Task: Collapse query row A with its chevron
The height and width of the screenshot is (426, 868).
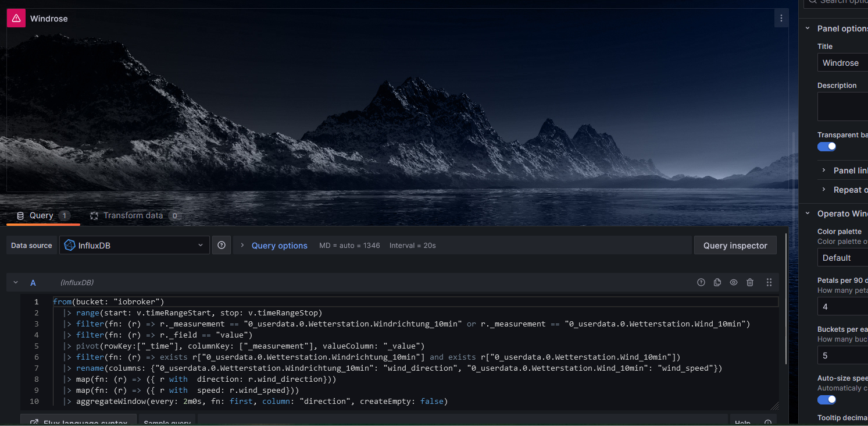Action: pos(16,282)
